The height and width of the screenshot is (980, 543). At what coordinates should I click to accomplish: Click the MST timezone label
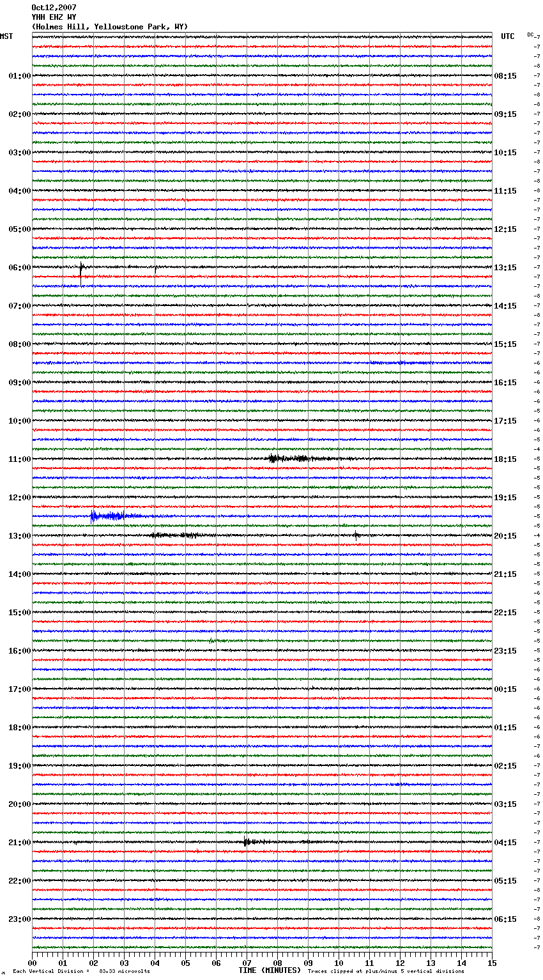[x=6, y=36]
